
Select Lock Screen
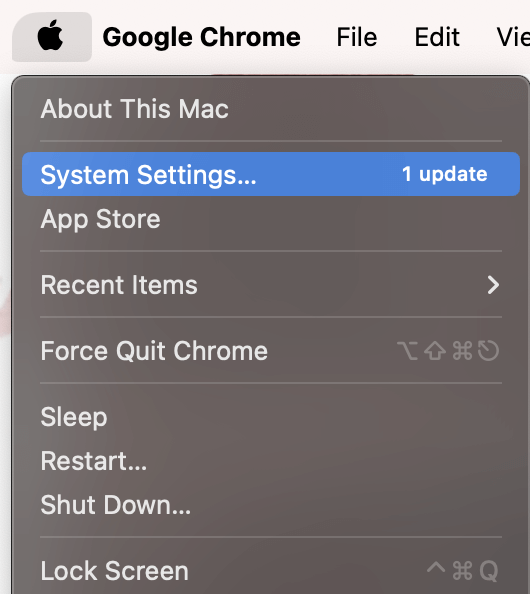pos(271,571)
